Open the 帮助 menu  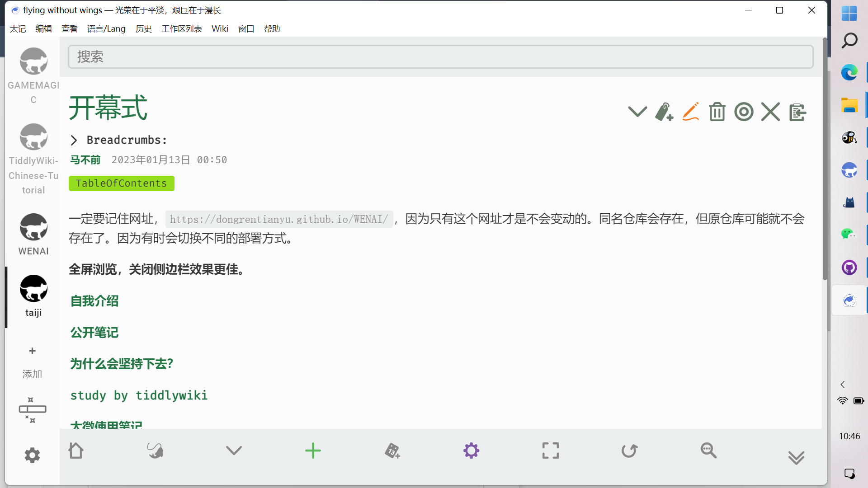pos(272,28)
